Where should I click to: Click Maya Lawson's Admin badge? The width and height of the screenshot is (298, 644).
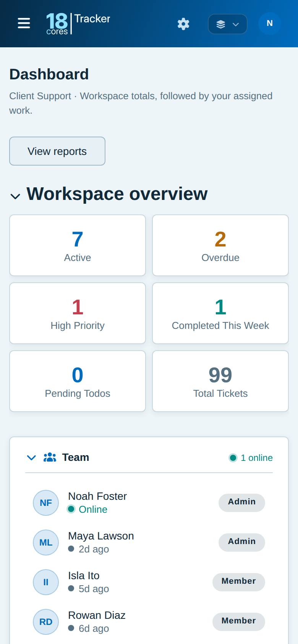(242, 543)
